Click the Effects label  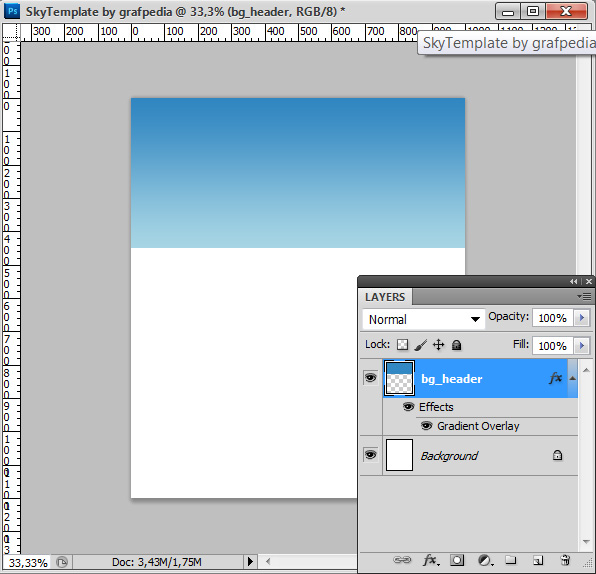436,407
